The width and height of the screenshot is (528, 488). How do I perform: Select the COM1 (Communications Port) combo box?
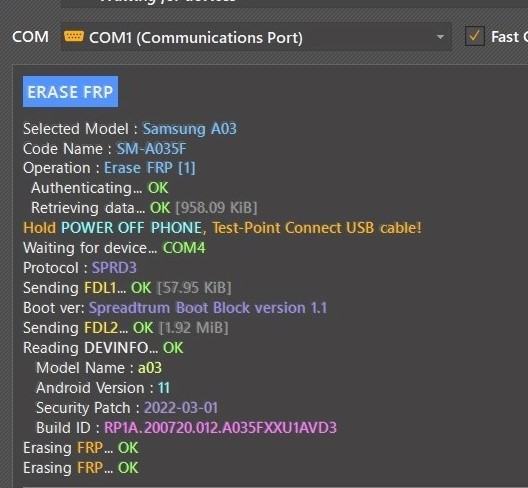click(256, 37)
